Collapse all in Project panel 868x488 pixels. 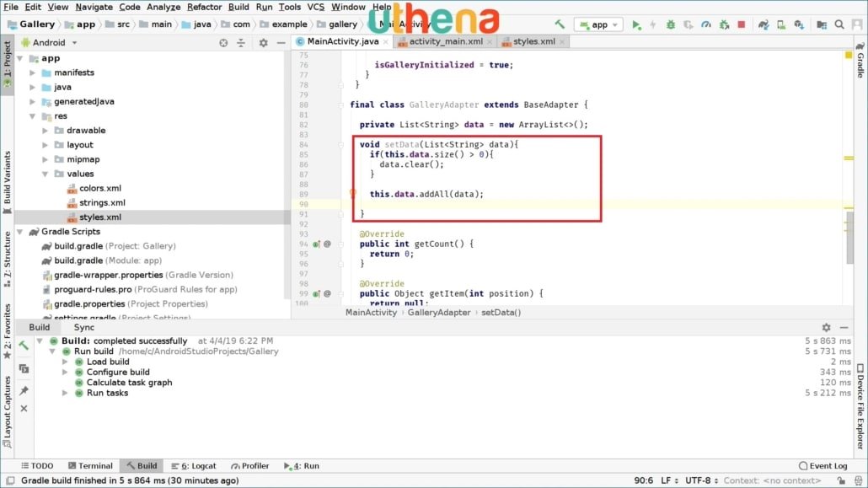241,43
